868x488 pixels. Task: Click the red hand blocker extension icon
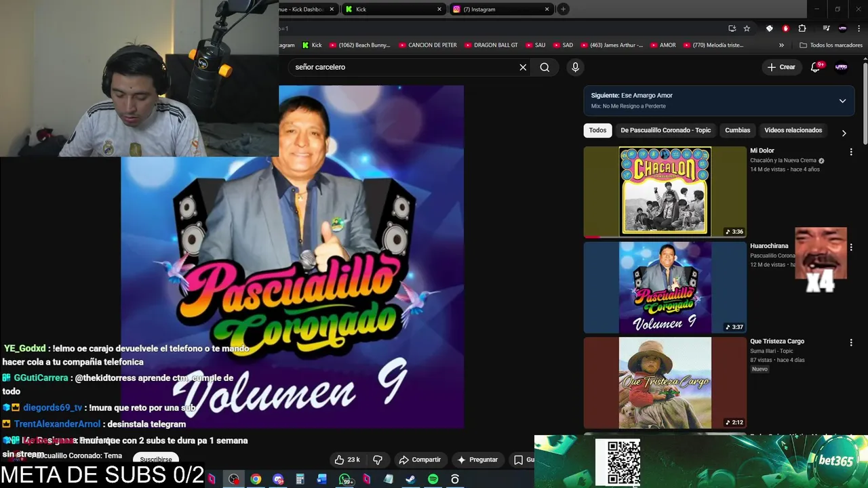pyautogui.click(x=785, y=28)
